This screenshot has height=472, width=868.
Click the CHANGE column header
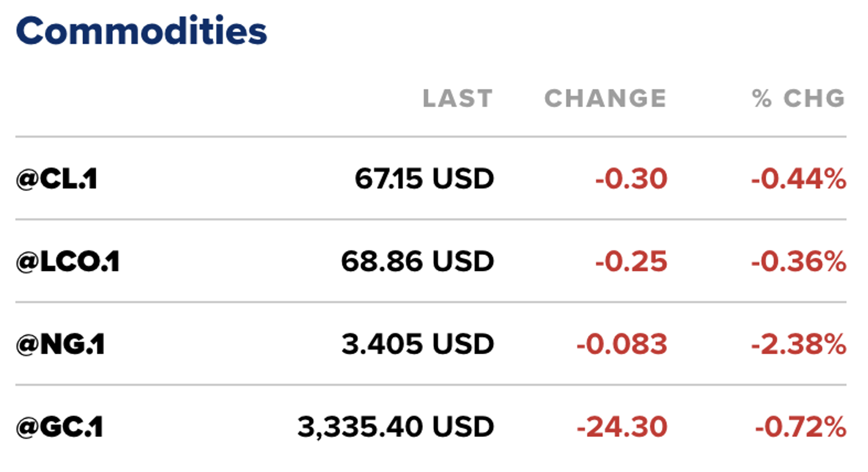click(605, 99)
